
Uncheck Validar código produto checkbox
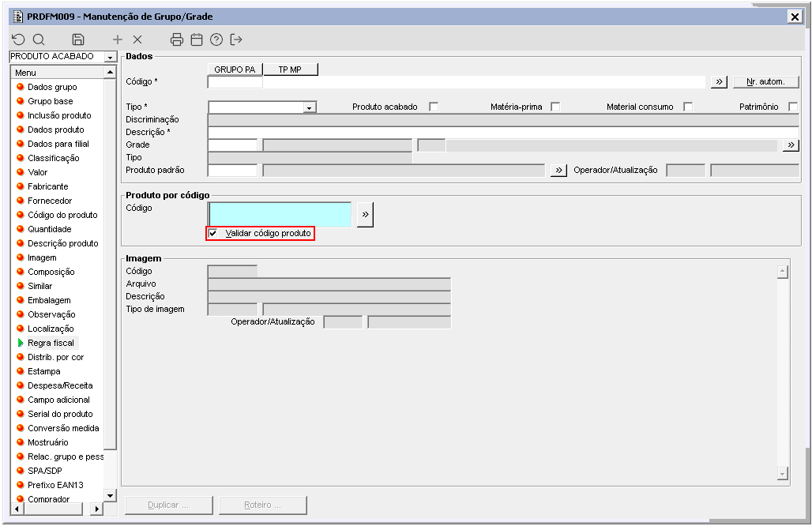coord(212,233)
